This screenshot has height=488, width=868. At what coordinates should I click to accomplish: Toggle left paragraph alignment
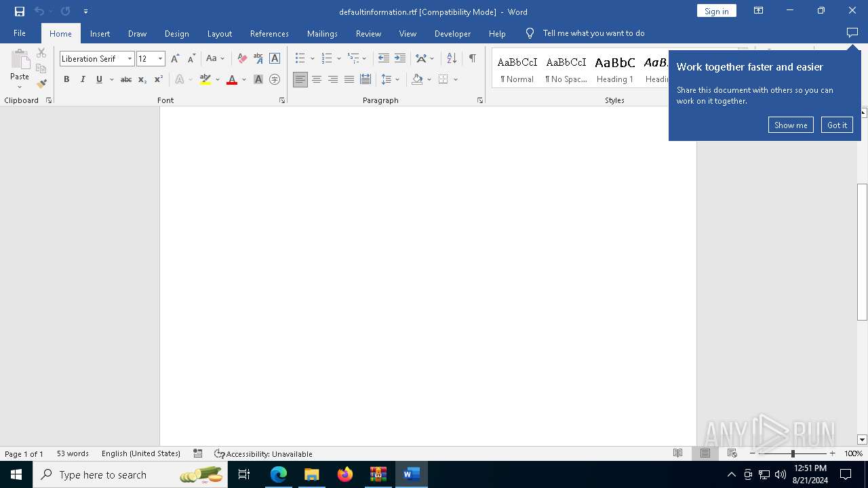point(300,79)
